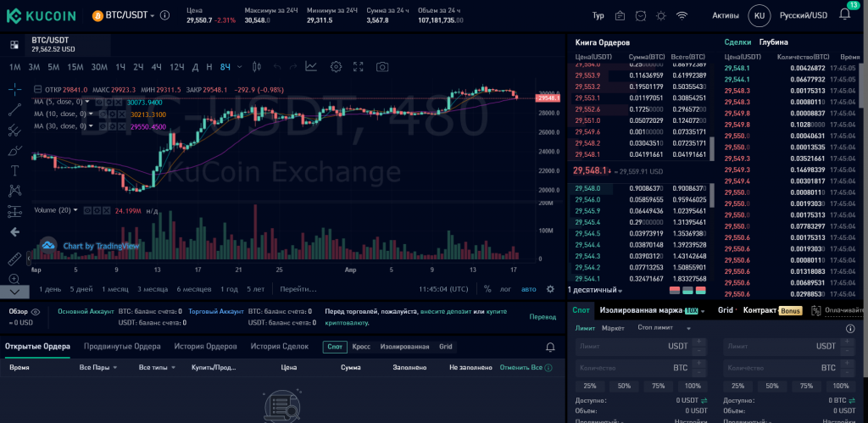Viewport: 868px width, 423px height.
Task: Select the trend line drawing tool
Action: [15, 109]
